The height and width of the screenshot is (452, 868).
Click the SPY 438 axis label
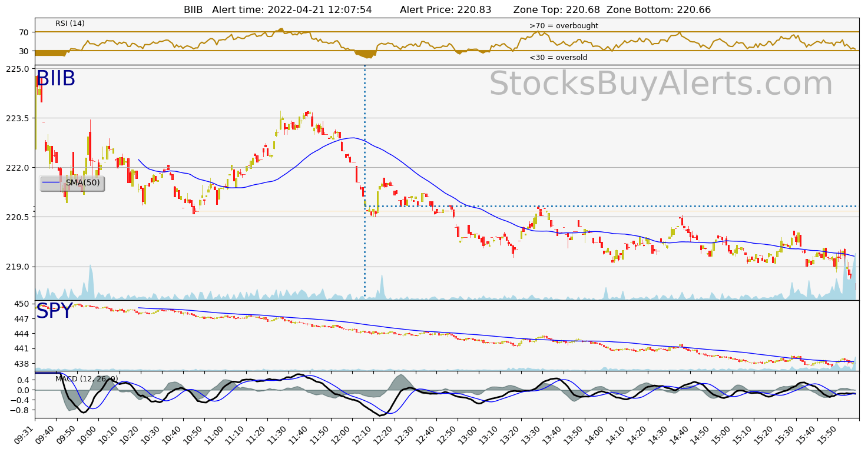coord(22,364)
